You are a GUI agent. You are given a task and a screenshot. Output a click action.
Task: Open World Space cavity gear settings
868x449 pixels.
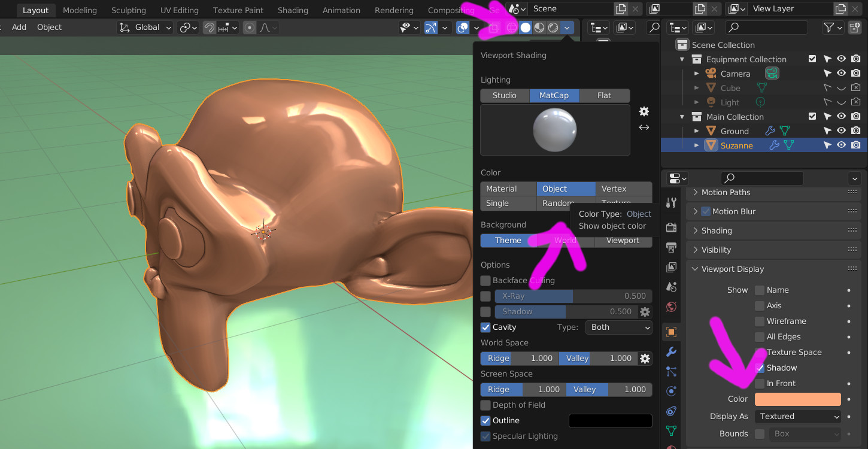[x=645, y=358]
